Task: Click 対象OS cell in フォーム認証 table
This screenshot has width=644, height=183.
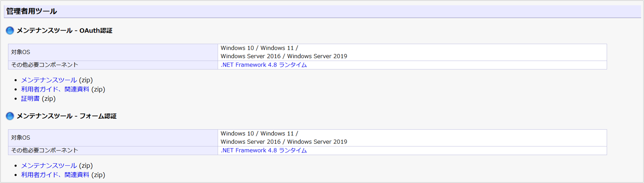Action: [20, 138]
